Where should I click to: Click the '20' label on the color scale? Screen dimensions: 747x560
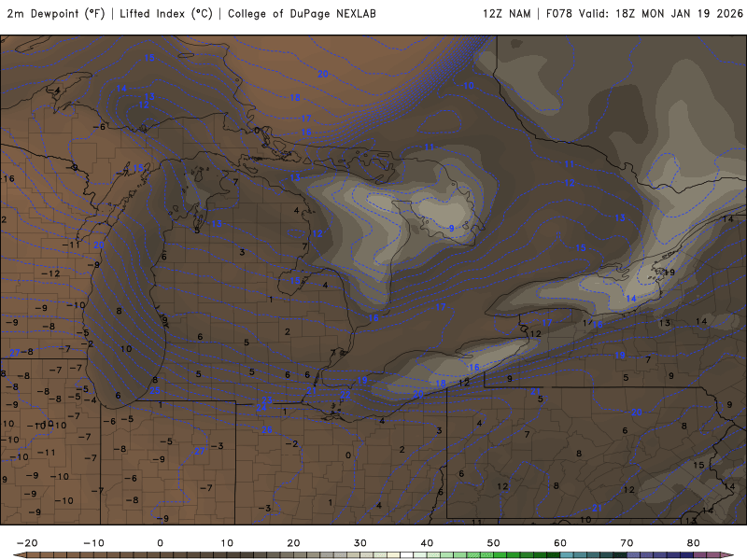(x=293, y=543)
